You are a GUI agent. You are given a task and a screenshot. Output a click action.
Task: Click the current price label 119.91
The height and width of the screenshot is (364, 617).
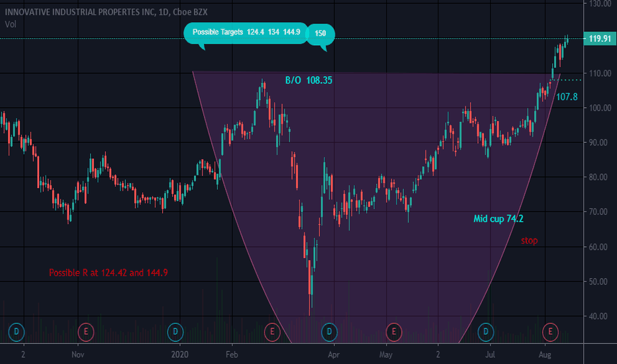click(600, 38)
